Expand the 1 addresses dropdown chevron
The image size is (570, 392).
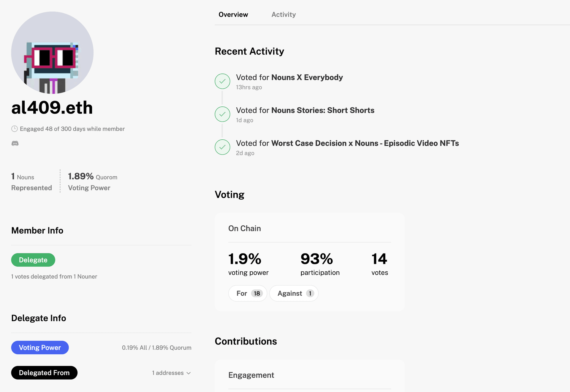pyautogui.click(x=189, y=373)
